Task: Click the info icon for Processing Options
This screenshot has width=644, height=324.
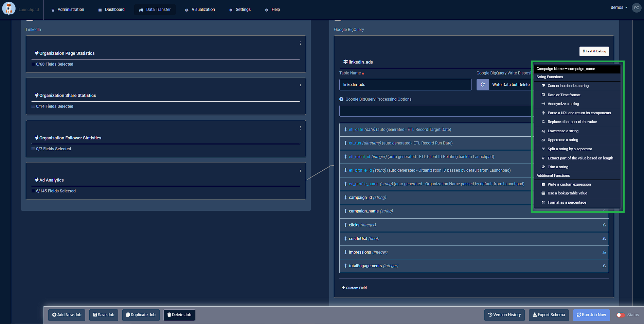Action: coord(341,99)
